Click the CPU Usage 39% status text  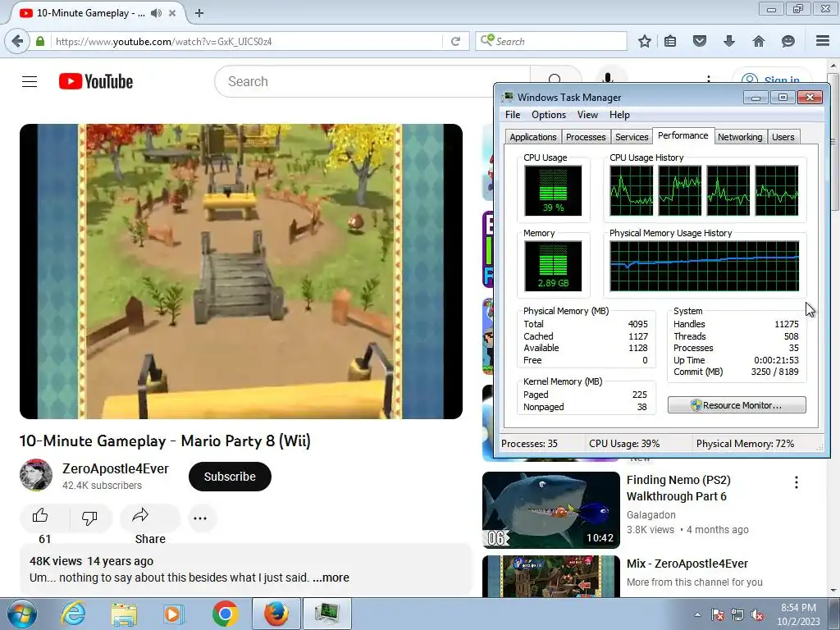(x=624, y=444)
